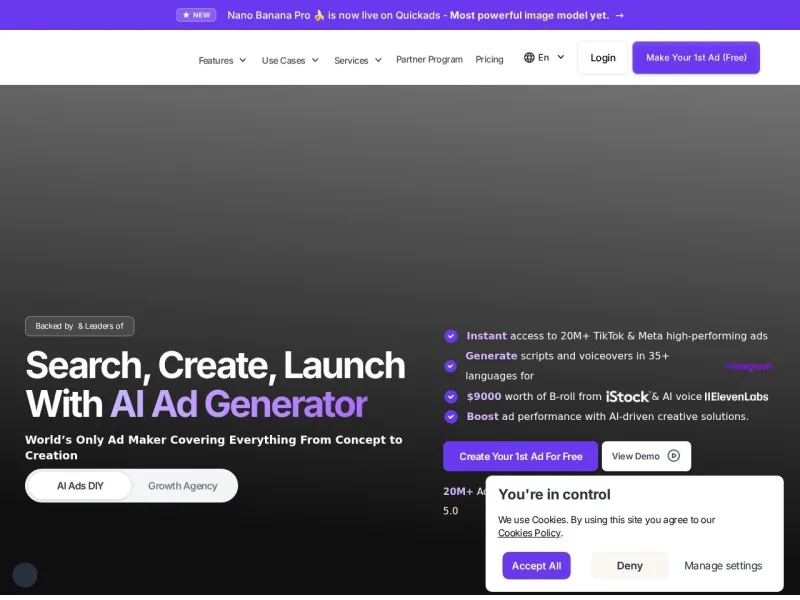Go to Partner Program page
800x600 pixels.
429,59
